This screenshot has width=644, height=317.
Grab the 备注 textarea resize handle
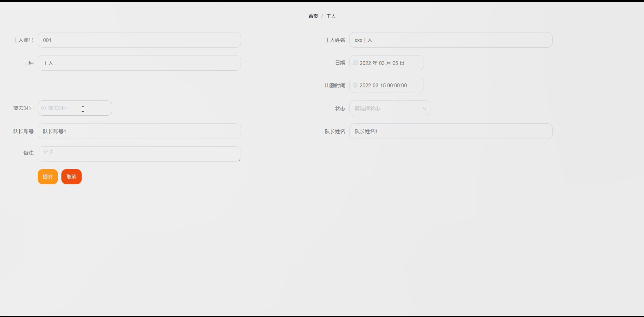tap(239, 159)
